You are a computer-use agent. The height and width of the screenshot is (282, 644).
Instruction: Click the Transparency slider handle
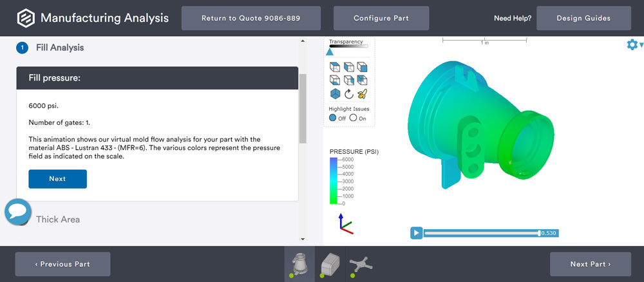pos(330,52)
